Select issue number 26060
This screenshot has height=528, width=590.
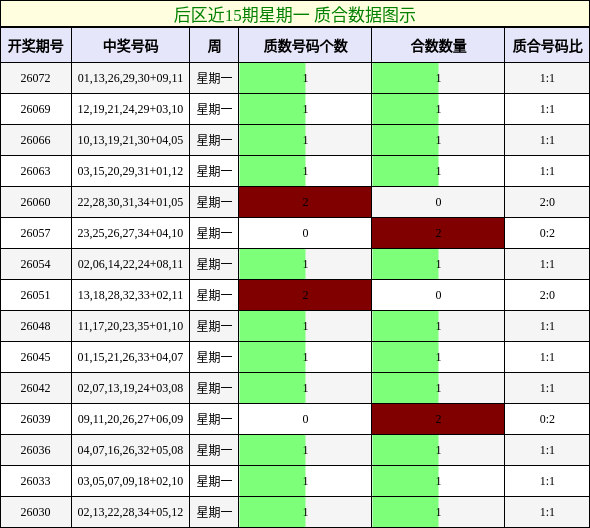point(35,202)
